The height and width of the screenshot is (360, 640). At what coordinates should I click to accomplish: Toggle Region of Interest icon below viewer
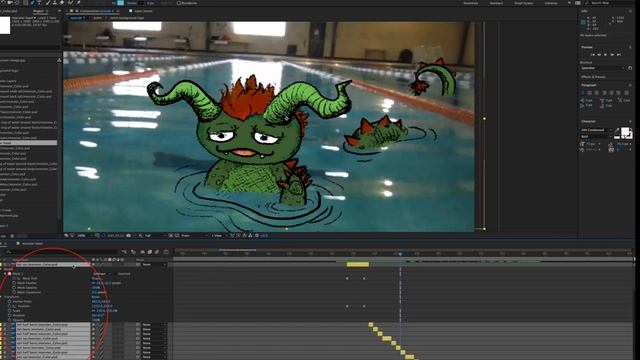[x=171, y=236]
